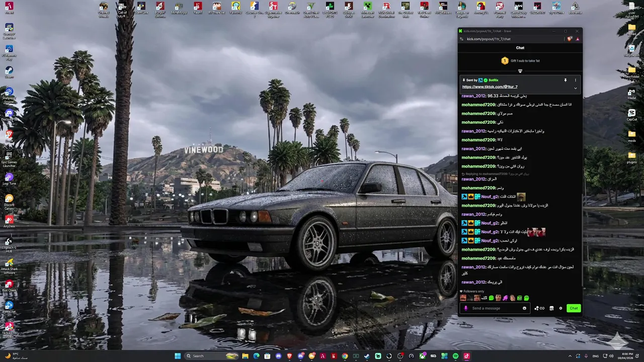644x362 pixels.
Task: Click the ENG language indicator in tray
Action: pyautogui.click(x=596, y=356)
